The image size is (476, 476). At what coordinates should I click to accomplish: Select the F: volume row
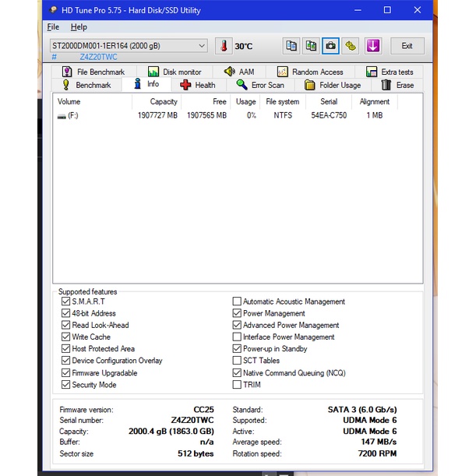pyautogui.click(x=69, y=115)
